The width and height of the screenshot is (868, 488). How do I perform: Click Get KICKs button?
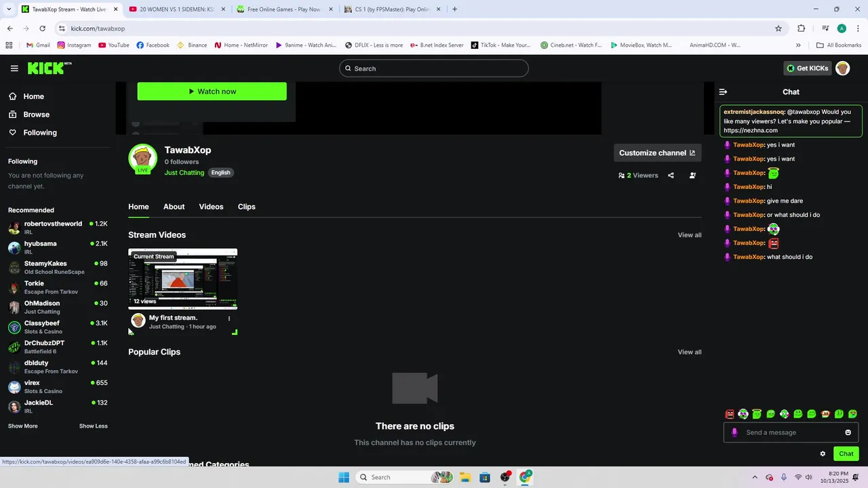807,68
